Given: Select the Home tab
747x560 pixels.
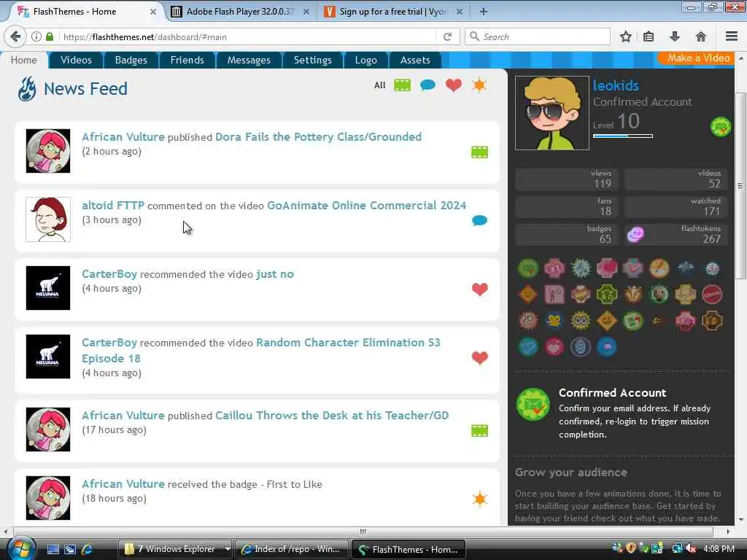Looking at the screenshot, I should pyautogui.click(x=24, y=60).
